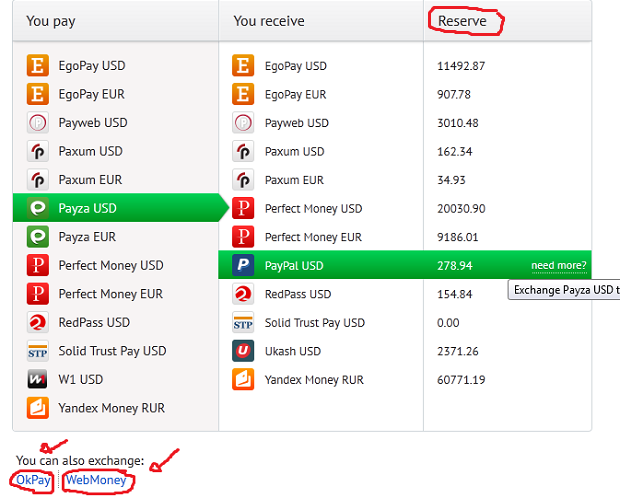Click the Payza USD icon in highlighted row
This screenshot has height=498, width=620.
pos(38,208)
